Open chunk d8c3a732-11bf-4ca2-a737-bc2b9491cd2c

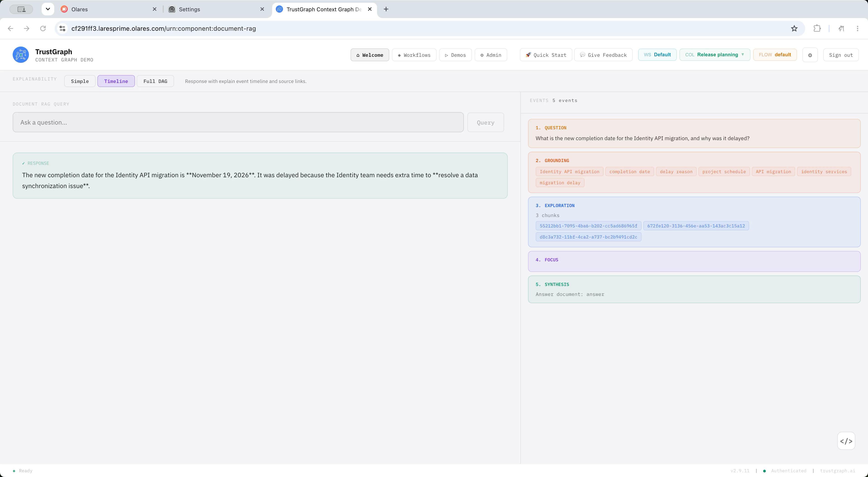pos(588,237)
